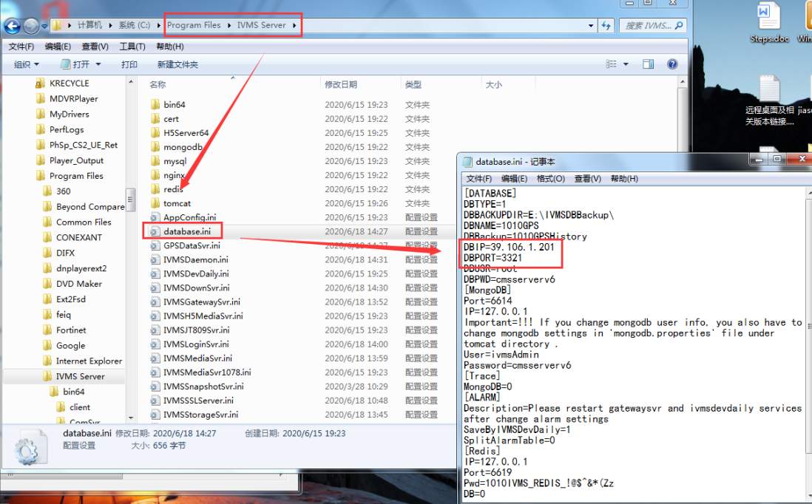The width and height of the screenshot is (812, 504).
Task: Select the database.ini file in list
Action: [187, 231]
